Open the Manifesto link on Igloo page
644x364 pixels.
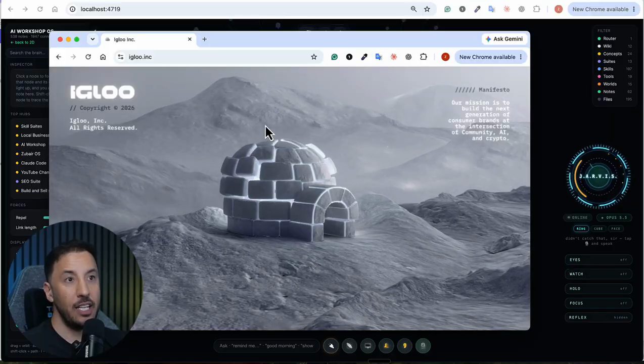(x=482, y=90)
